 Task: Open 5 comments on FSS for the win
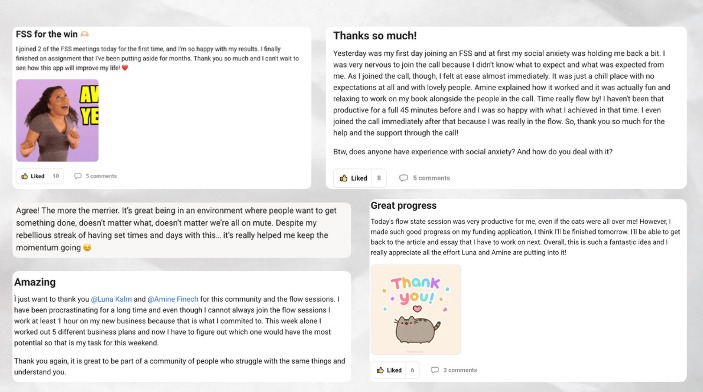101,176
